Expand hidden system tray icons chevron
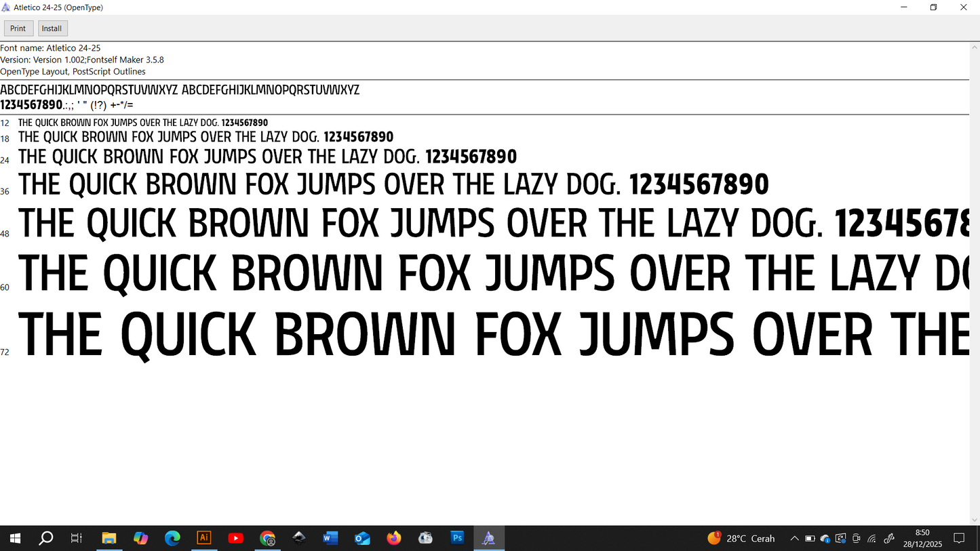 [x=794, y=539]
